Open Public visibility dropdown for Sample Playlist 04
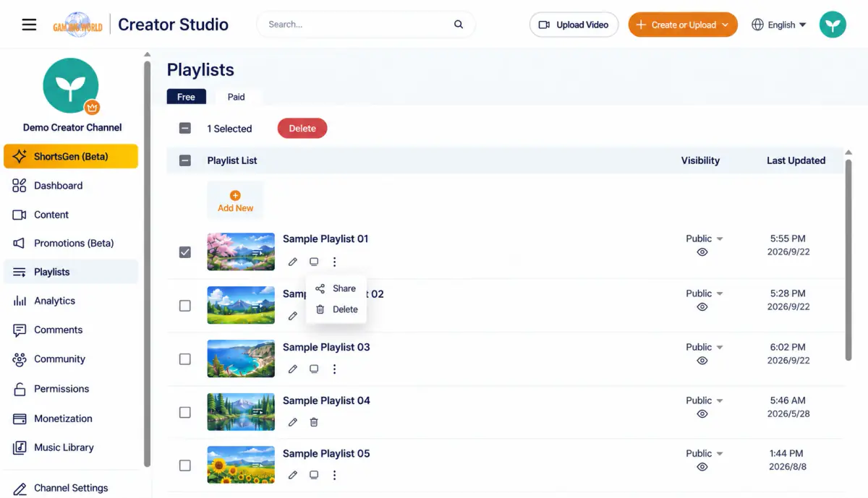Screen dimensions: 868x498 point(705,400)
